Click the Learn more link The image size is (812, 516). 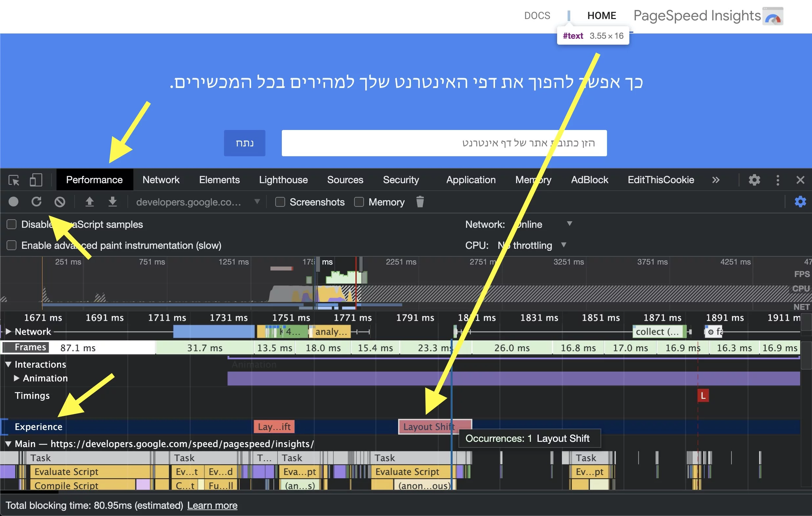coord(212,505)
